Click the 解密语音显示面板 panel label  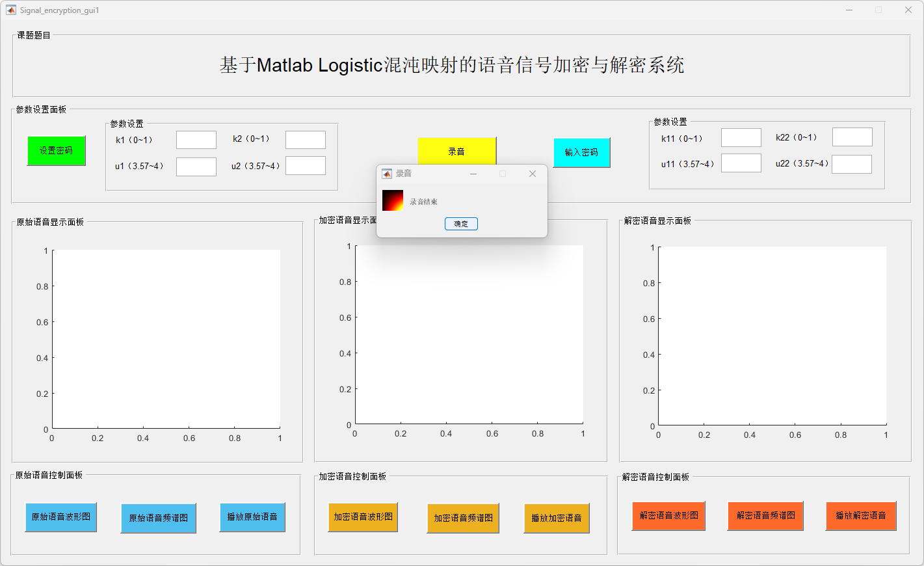[657, 221]
